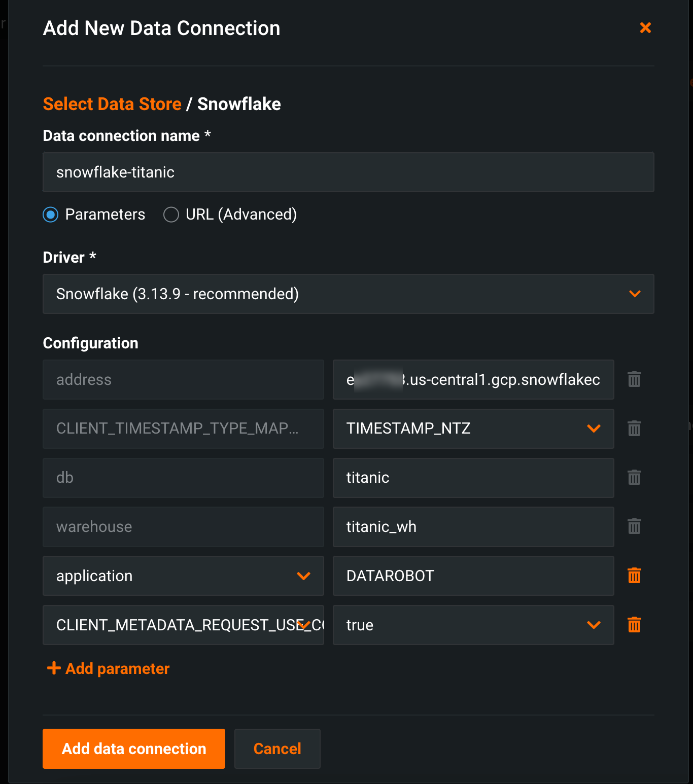693x784 pixels.
Task: Remove the db parameter via trash icon
Action: click(x=634, y=477)
